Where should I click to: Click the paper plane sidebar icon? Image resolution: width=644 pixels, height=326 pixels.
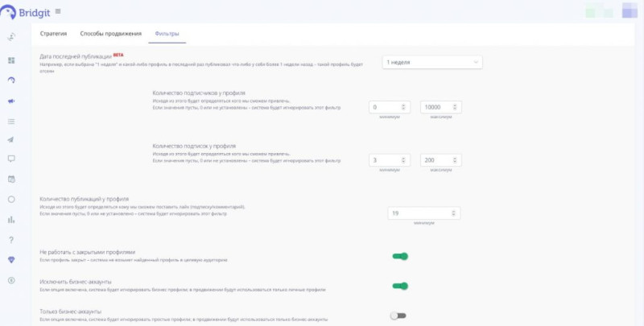point(11,140)
